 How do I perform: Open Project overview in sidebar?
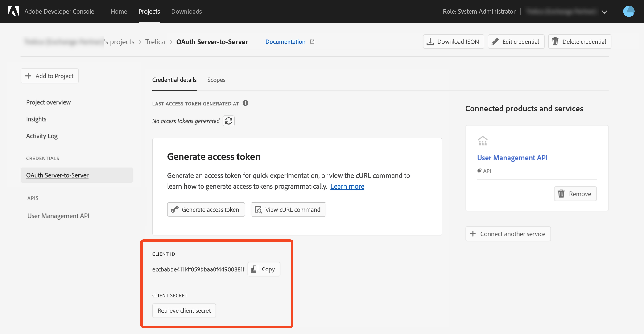[49, 102]
